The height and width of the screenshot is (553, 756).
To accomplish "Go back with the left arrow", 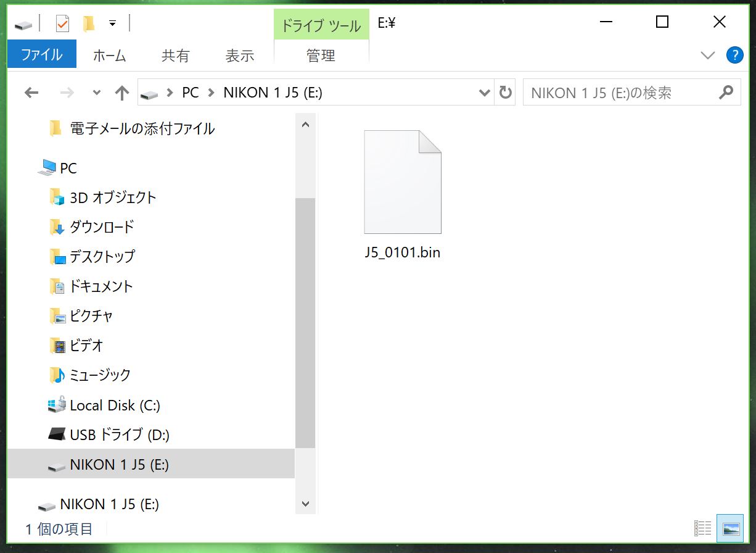I will (31, 93).
